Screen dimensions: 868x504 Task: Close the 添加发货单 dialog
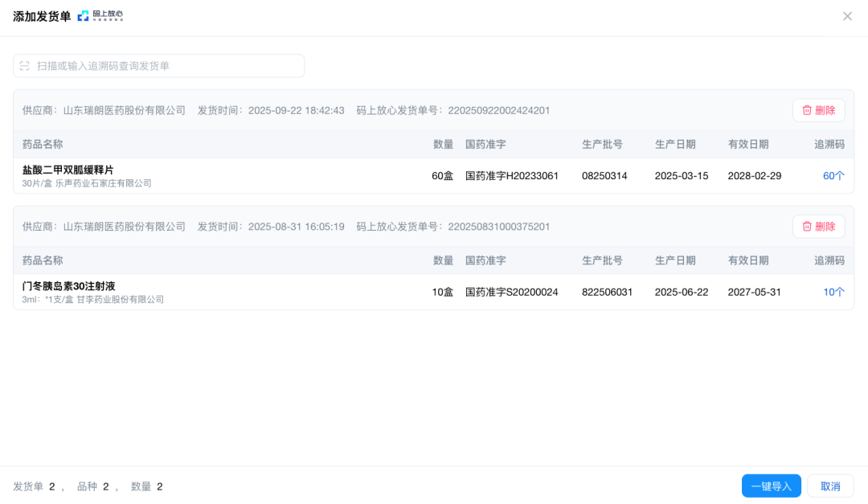point(847,16)
